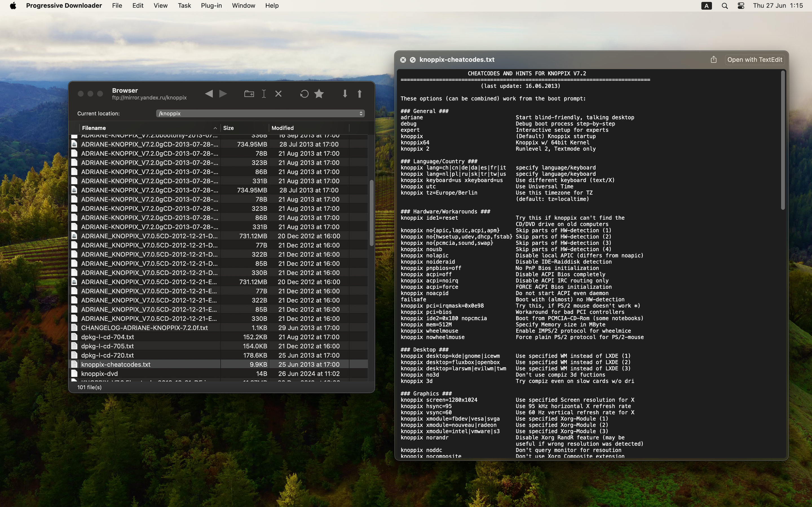Open the Plug-in menu
812x507 pixels.
point(211,6)
